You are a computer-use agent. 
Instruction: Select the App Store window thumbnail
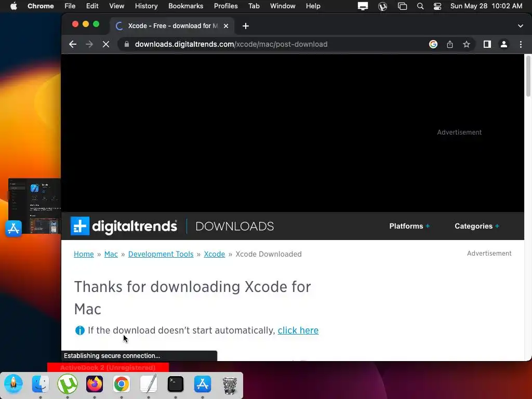coord(35,206)
